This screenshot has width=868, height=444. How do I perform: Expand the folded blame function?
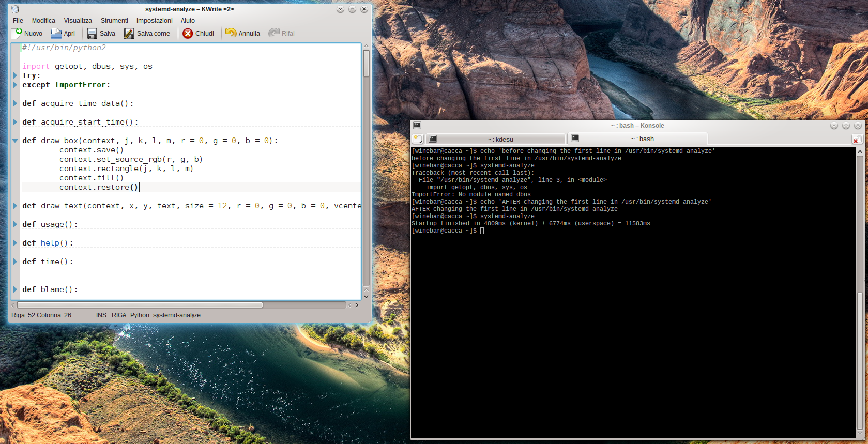point(15,289)
